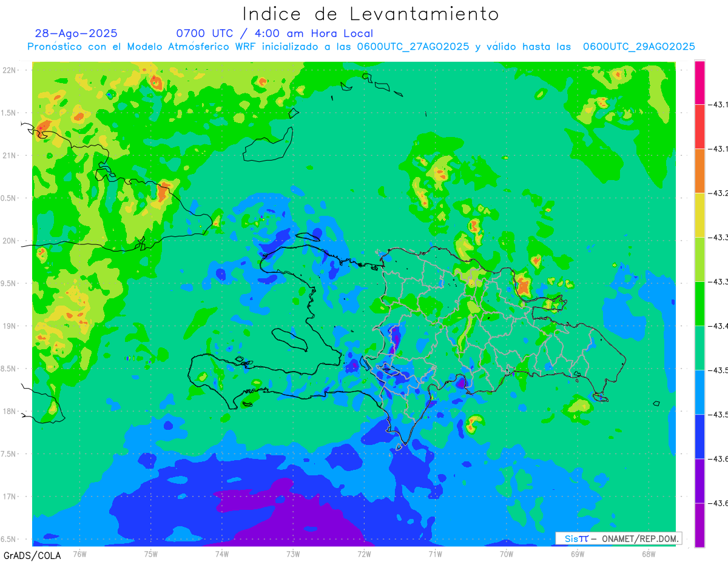Click the '75W' longitude label
The image size is (728, 562).
coord(151,553)
